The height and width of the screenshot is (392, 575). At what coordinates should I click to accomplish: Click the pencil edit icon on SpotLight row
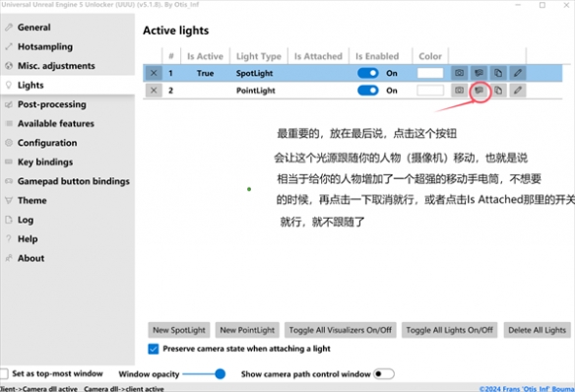tap(518, 73)
